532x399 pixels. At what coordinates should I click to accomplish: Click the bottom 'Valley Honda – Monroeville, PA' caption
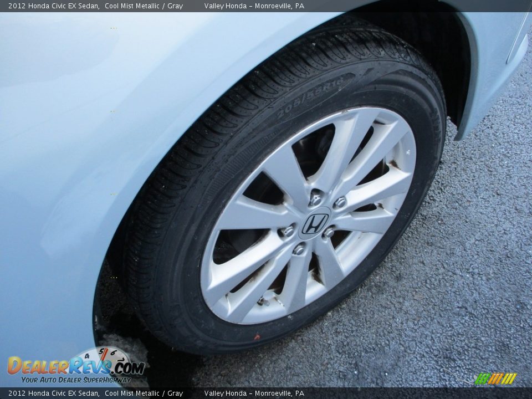254,393
